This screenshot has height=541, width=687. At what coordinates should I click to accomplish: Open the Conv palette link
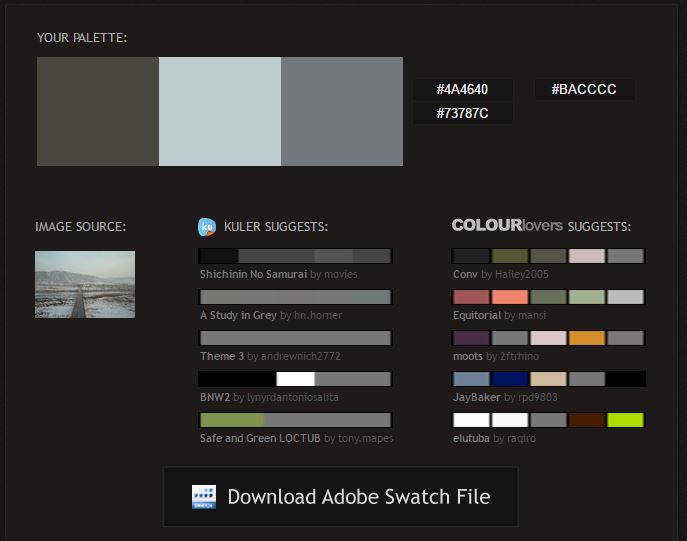click(x=465, y=274)
